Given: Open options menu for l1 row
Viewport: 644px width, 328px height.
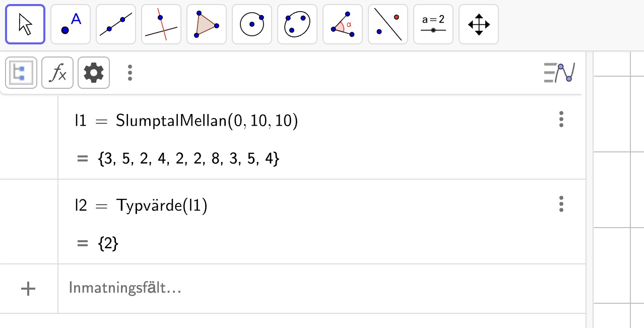Looking at the screenshot, I should (x=561, y=119).
